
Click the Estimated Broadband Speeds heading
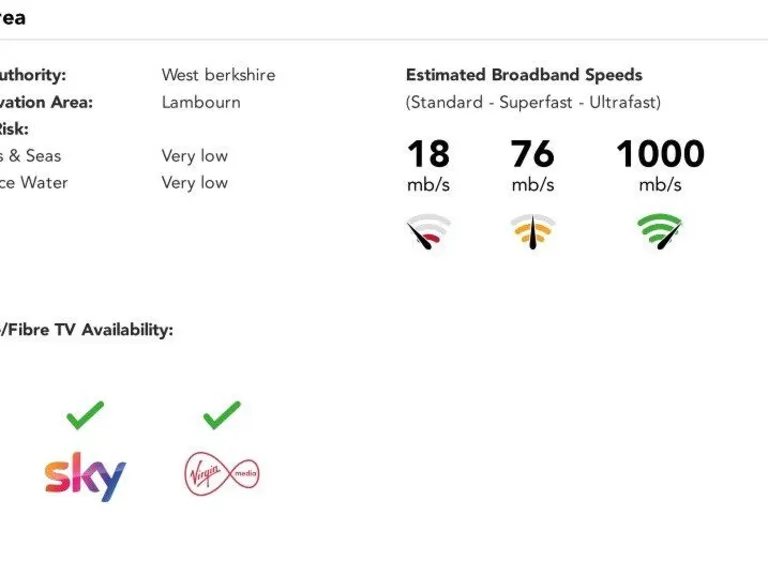coord(524,75)
